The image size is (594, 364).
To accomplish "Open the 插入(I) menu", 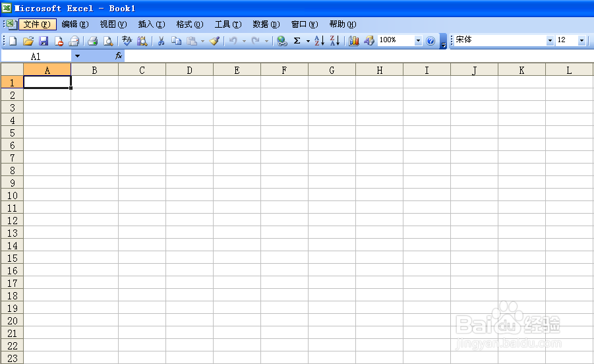I will coord(152,24).
